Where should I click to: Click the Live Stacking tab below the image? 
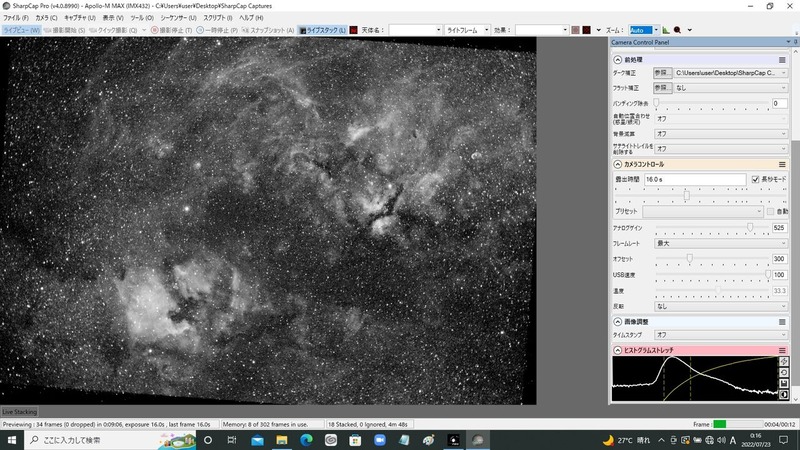19,412
